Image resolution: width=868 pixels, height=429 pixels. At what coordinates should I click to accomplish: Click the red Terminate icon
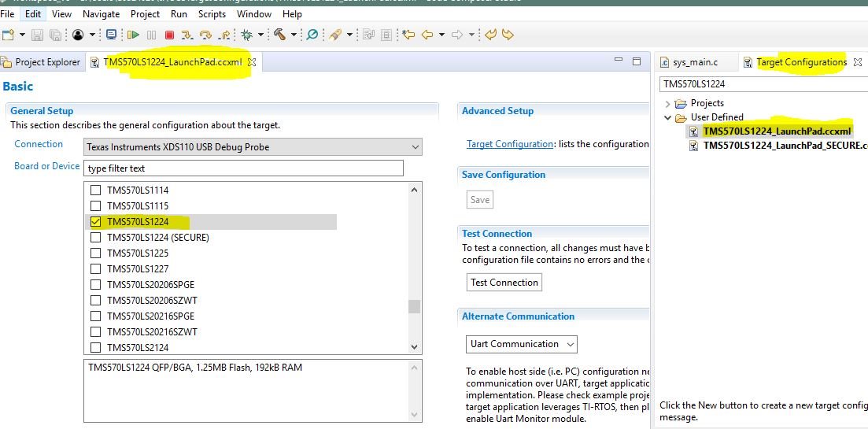coord(169,35)
